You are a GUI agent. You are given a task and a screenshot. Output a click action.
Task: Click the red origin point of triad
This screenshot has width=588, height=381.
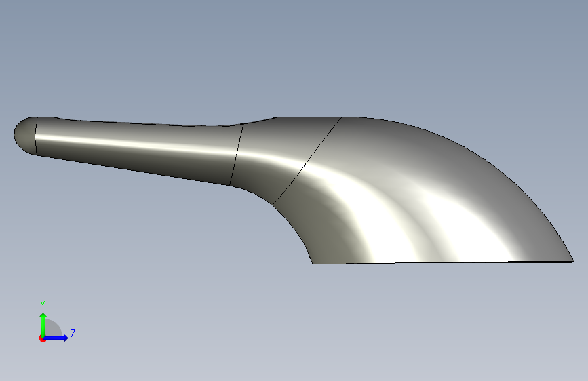point(41,338)
